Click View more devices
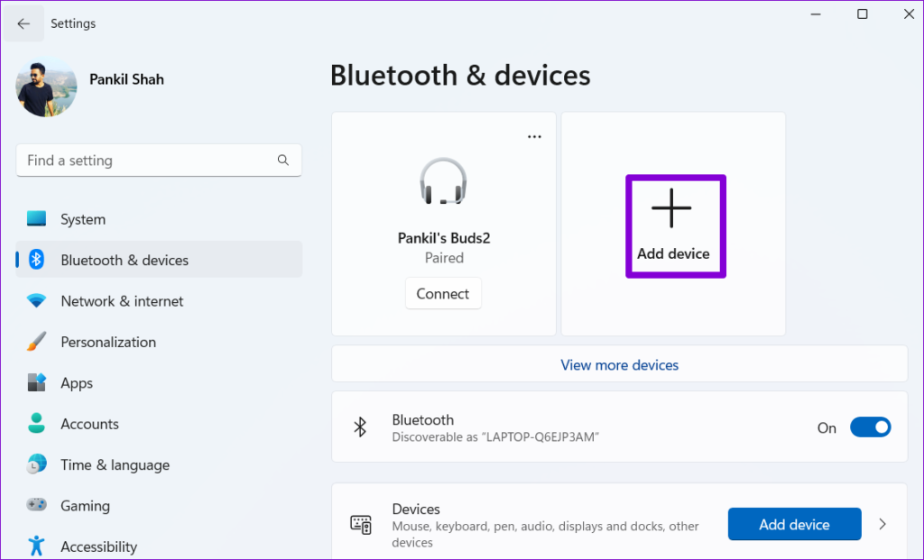 click(x=619, y=364)
